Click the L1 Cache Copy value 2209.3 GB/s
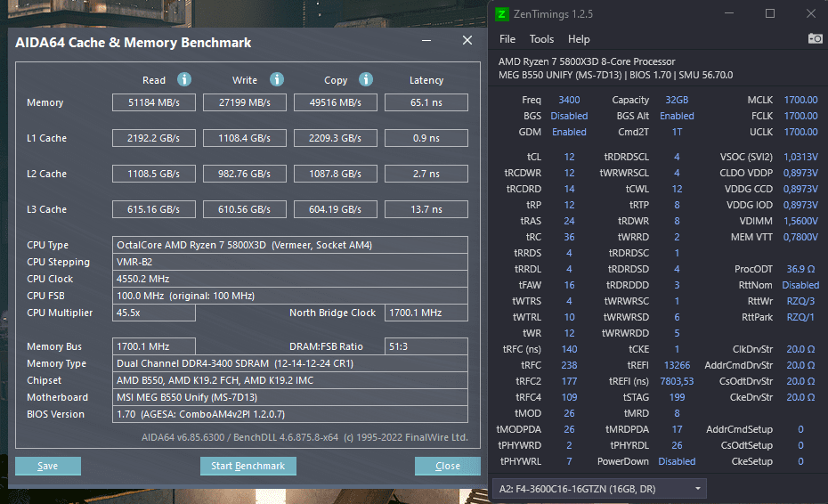Viewport: 828px width, 504px height. tap(336, 138)
